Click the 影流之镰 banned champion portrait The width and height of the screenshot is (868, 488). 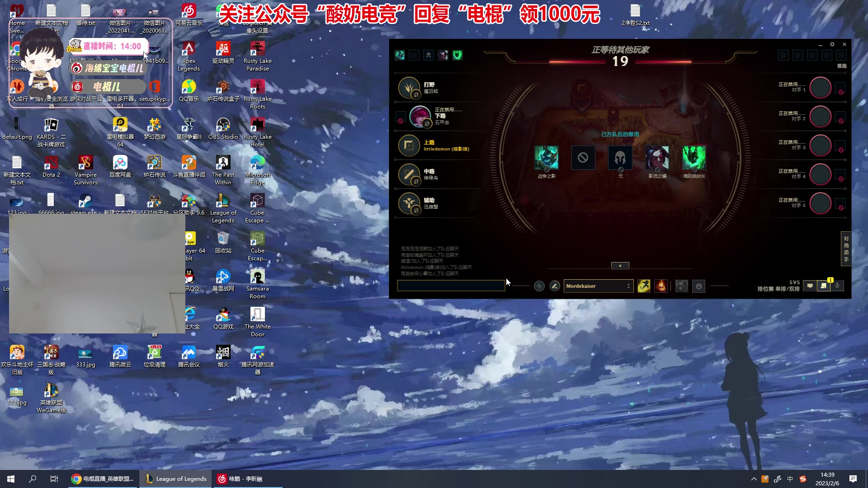point(657,158)
